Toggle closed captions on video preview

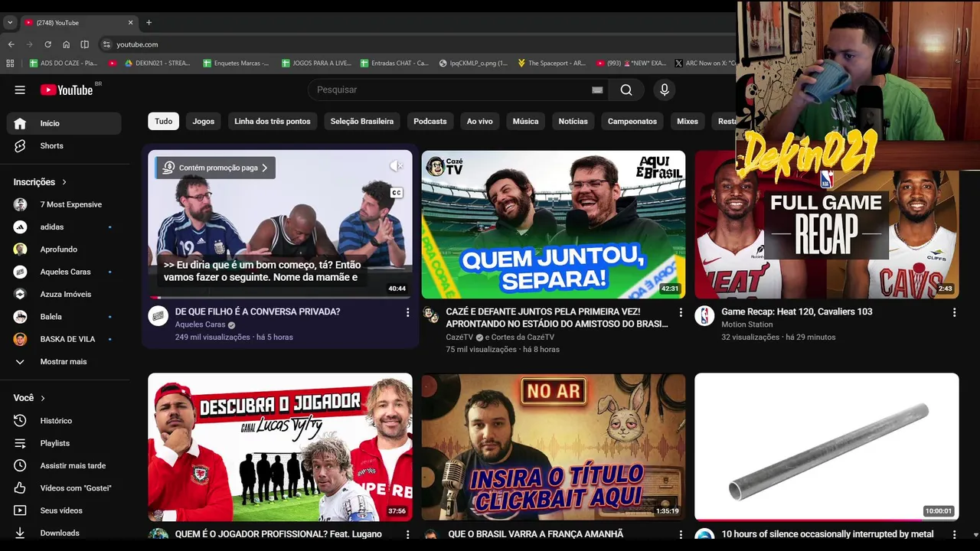click(397, 193)
